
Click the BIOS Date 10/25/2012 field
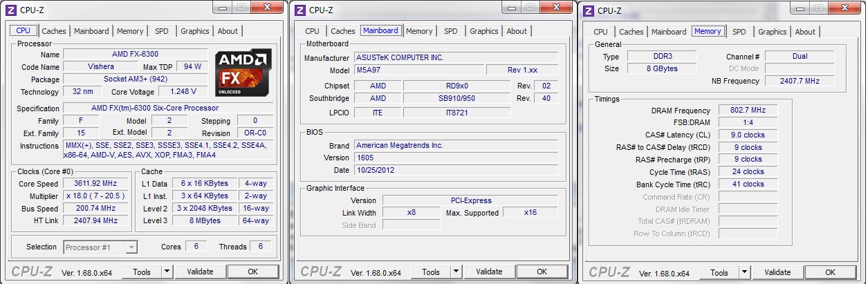[x=456, y=170]
